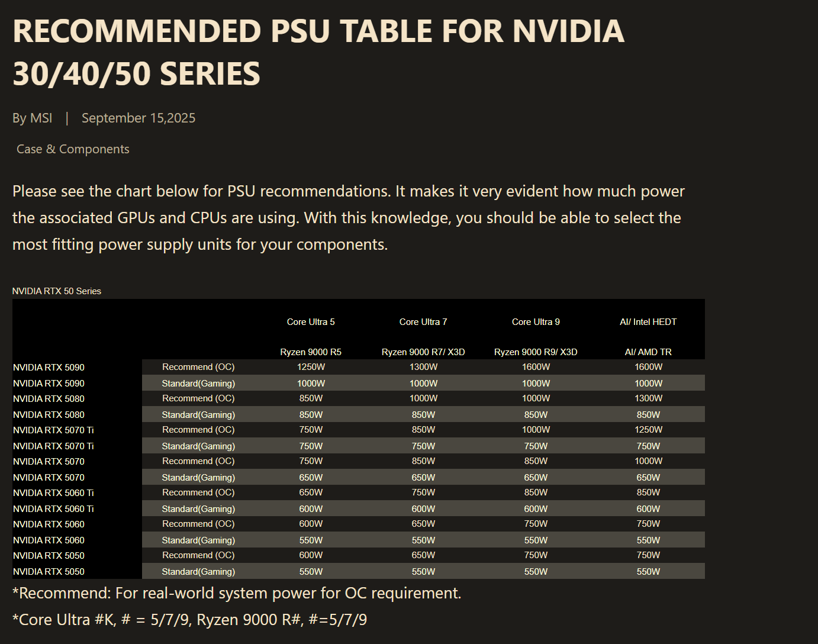Select the By MSI author text
This screenshot has width=818, height=644.
coord(33,118)
